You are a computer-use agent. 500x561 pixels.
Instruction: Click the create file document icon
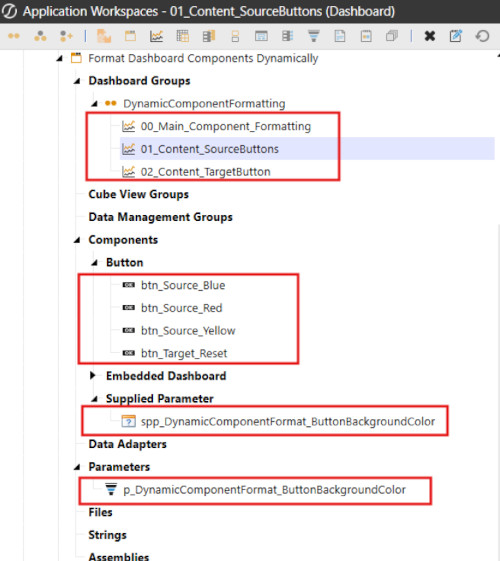[340, 36]
